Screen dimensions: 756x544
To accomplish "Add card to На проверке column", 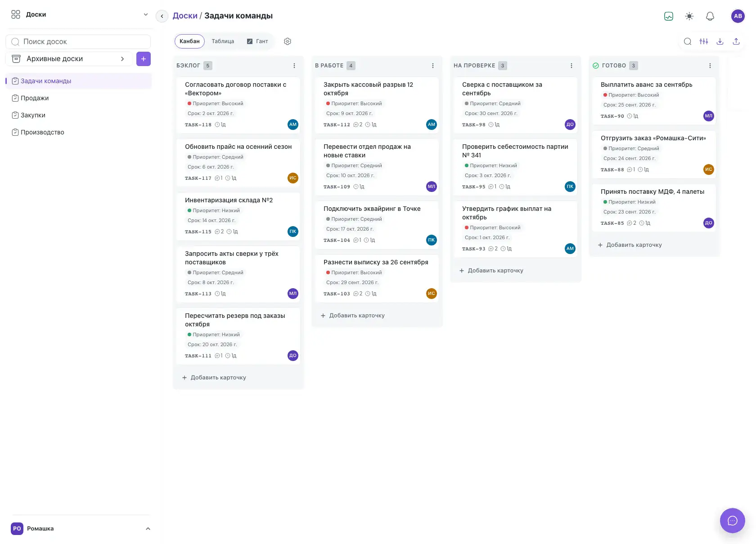I will click(x=491, y=271).
